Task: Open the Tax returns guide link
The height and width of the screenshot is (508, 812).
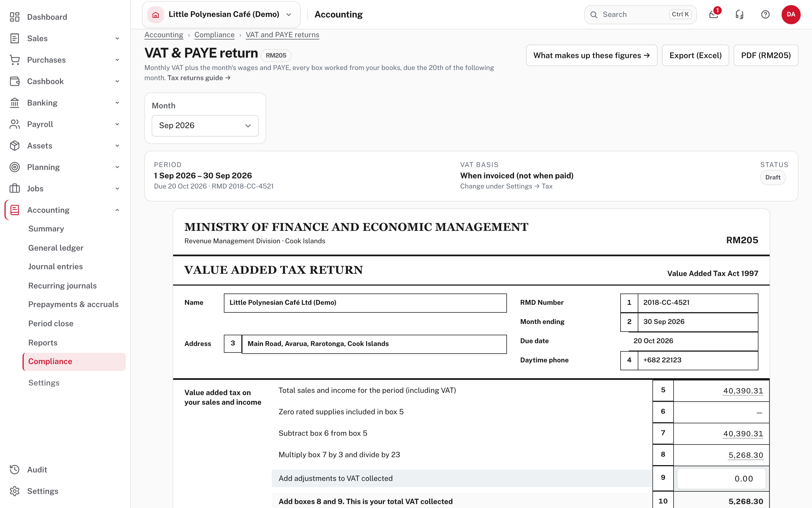Action: [199, 78]
